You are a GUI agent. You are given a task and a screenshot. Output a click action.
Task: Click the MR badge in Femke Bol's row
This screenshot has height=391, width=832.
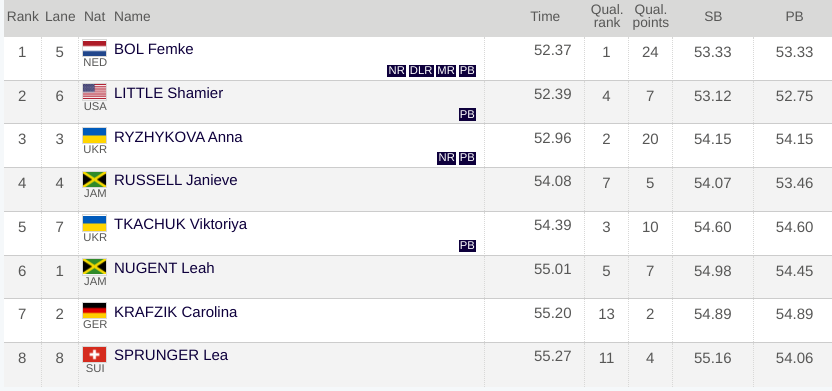(x=446, y=71)
